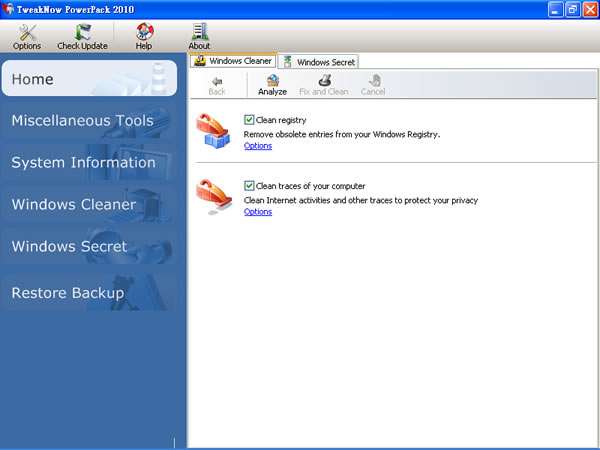This screenshot has height=450, width=600.
Task: Minimize the TweakNow PowerPack window
Action: [555, 9]
